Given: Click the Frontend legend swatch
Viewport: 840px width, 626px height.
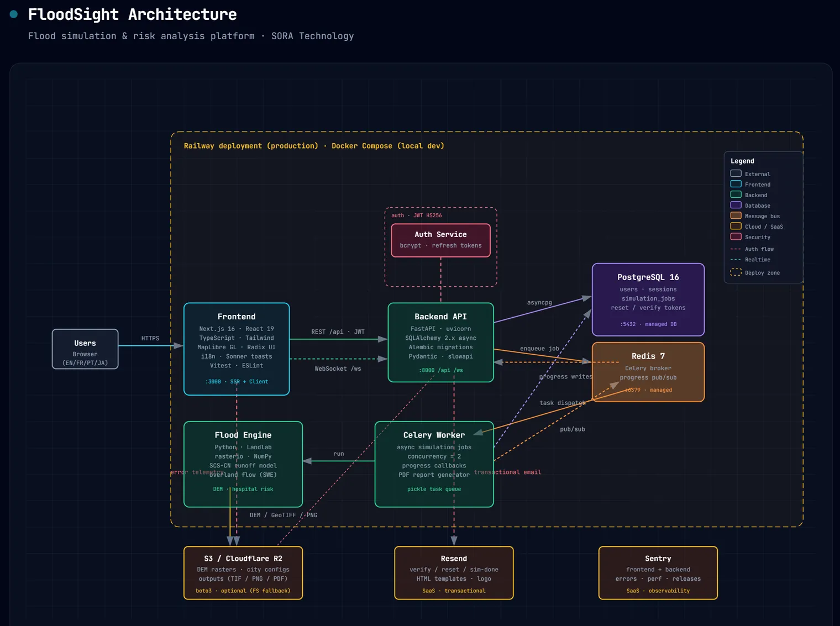Looking at the screenshot, I should (x=736, y=184).
